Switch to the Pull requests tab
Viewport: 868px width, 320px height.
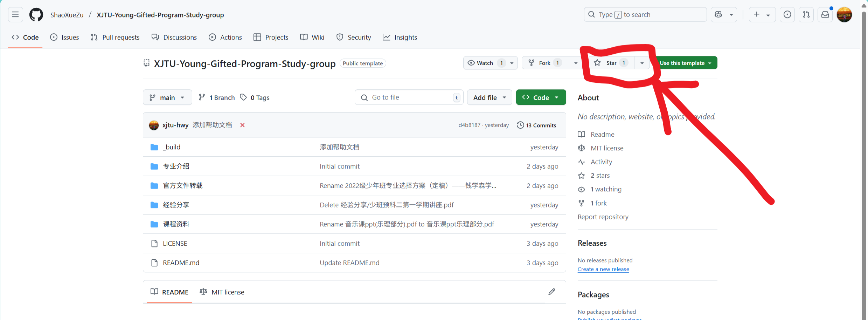point(115,37)
